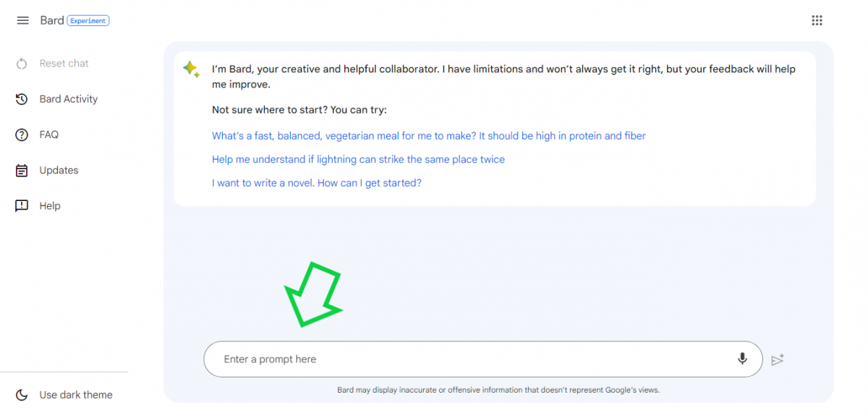Click the Bard sparkle star icon
Image resolution: width=868 pixels, height=418 pixels.
191,69
